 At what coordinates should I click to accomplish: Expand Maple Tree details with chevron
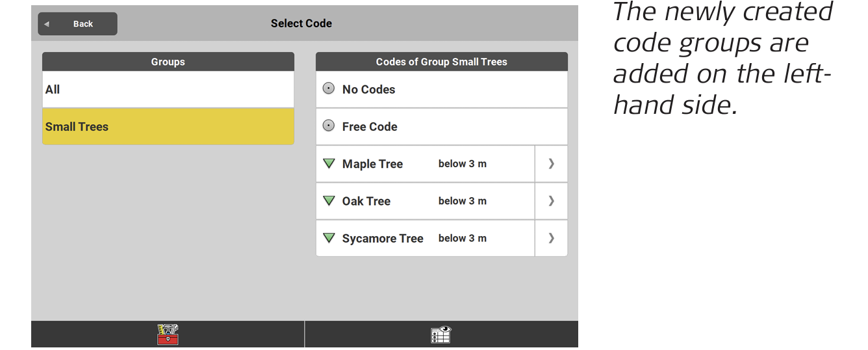click(x=551, y=164)
